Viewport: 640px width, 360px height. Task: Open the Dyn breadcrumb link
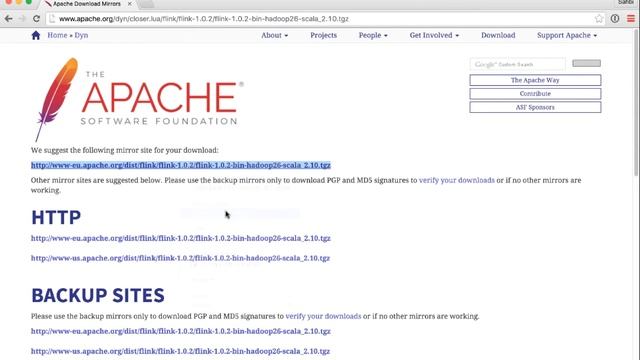pos(81,35)
